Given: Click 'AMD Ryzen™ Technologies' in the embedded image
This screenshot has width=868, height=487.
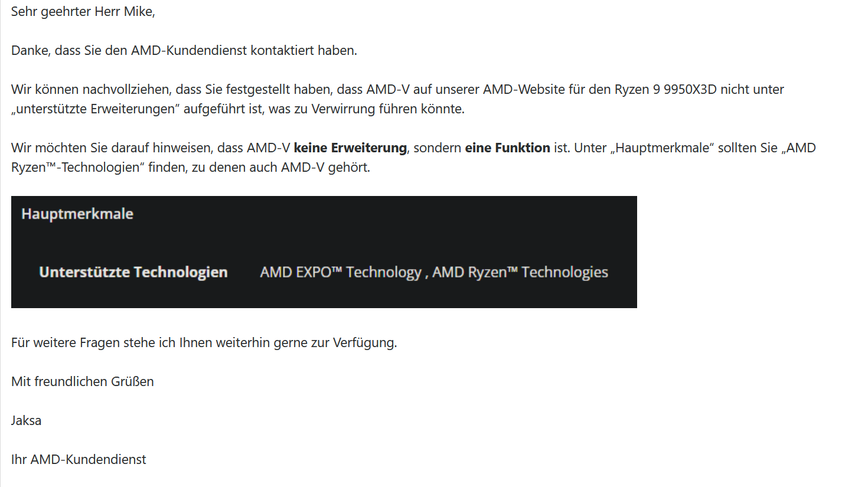Looking at the screenshot, I should 520,272.
